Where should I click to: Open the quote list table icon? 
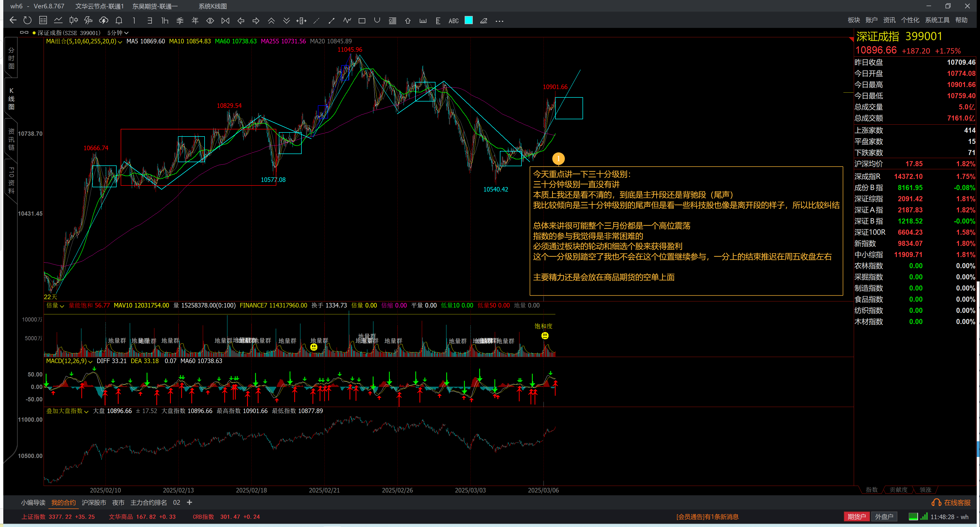coord(43,21)
